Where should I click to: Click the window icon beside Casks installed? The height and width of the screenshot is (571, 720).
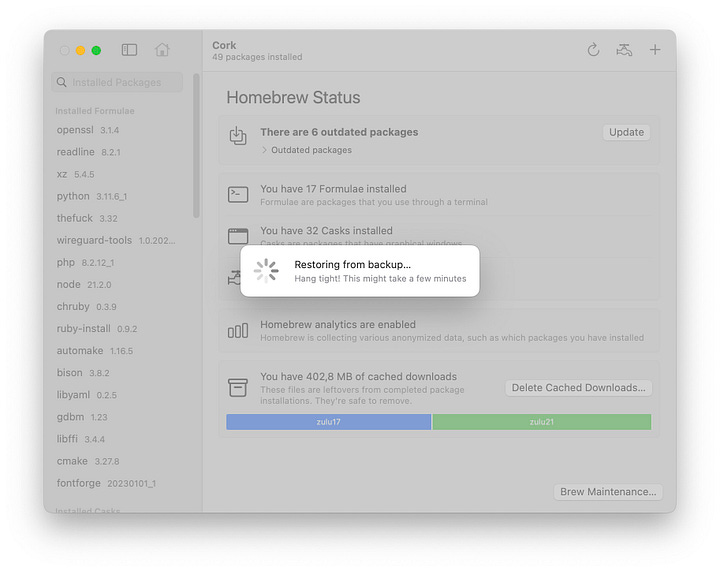(238, 236)
